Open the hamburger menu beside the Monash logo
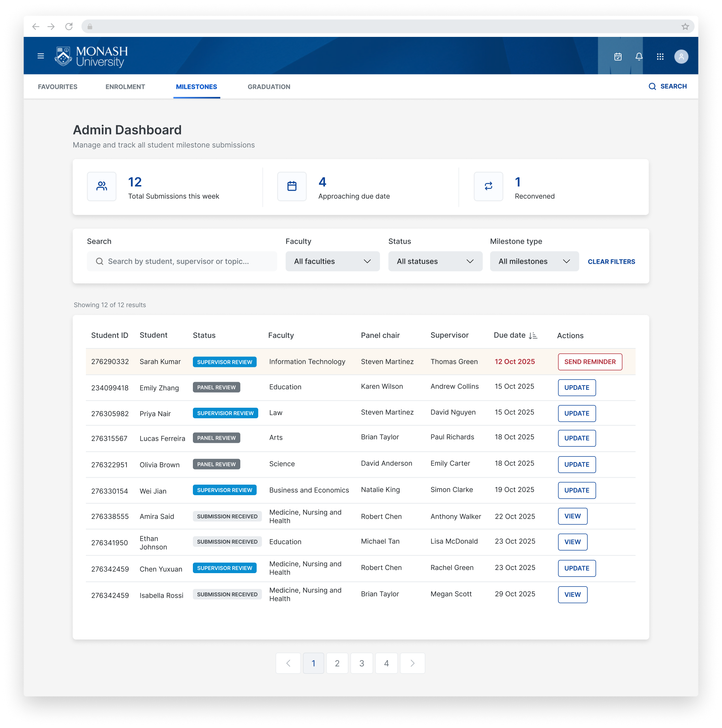The height and width of the screenshot is (728, 722). click(40, 55)
